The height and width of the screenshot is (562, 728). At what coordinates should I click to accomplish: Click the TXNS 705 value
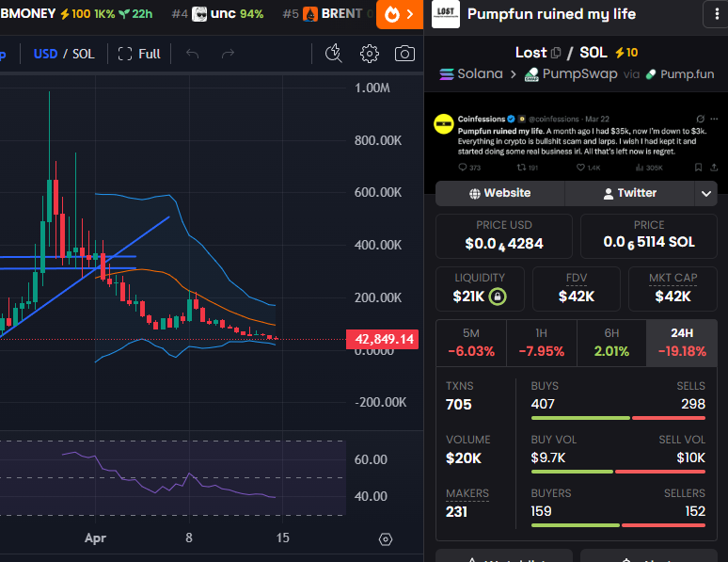click(459, 405)
